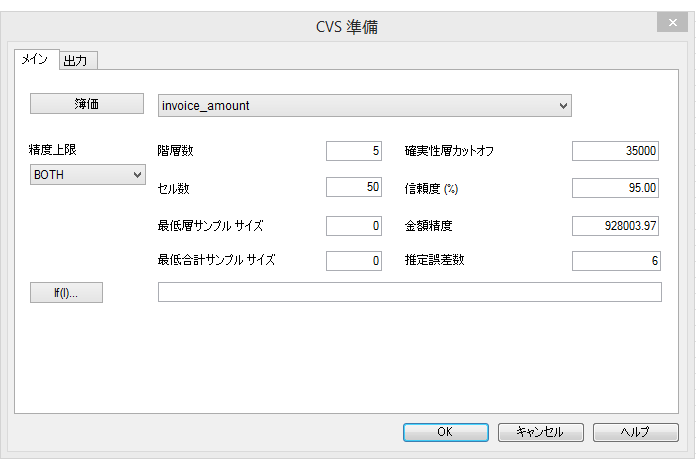Select the 金額精度 value field
696x459 pixels.
(615, 225)
